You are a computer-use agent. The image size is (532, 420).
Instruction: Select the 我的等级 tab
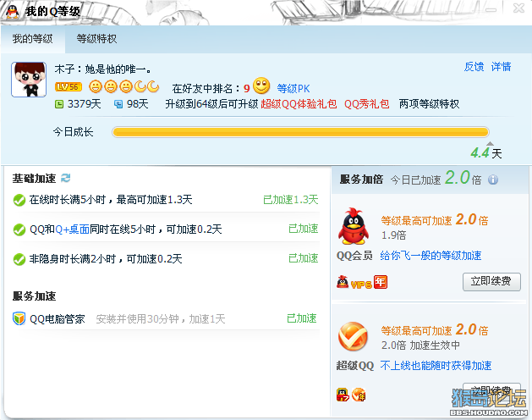tap(33, 39)
